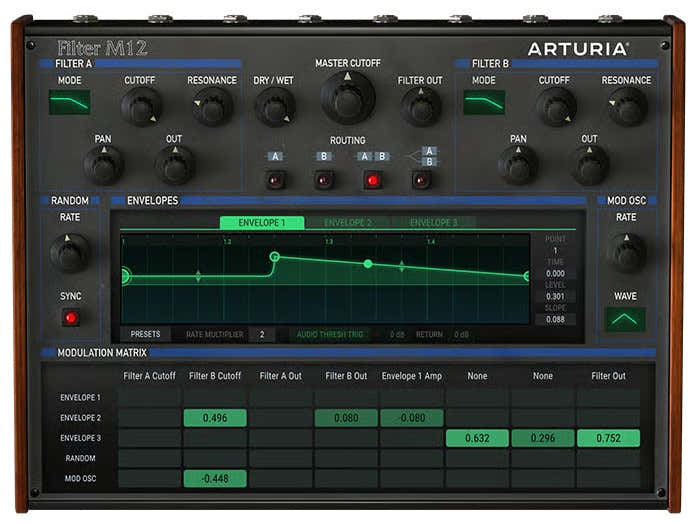Viewport: 696px width, 524px height.
Task: Toggle Audio Thresh Trig button
Action: click(330, 335)
